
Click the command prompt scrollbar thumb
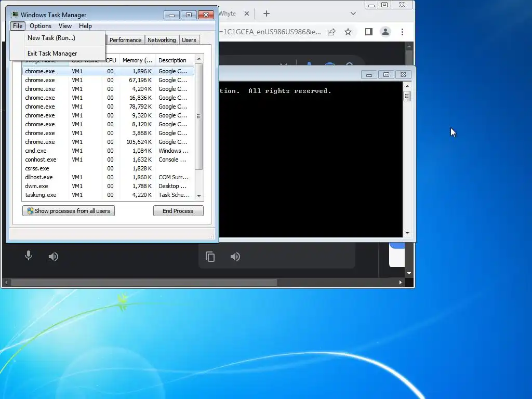point(407,96)
